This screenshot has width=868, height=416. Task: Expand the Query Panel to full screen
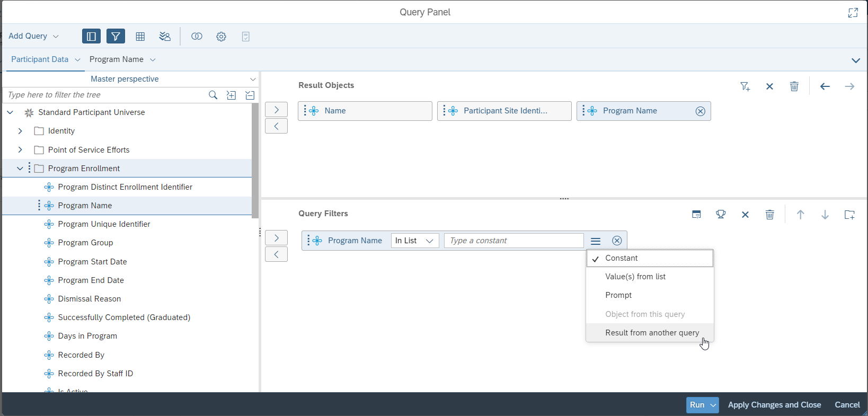click(x=853, y=13)
